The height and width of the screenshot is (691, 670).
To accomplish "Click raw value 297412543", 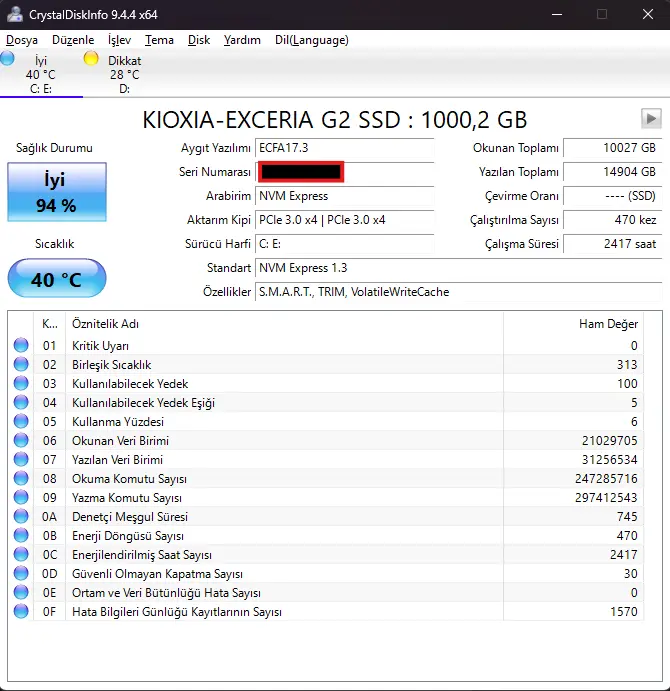I will pyautogui.click(x=606, y=498).
